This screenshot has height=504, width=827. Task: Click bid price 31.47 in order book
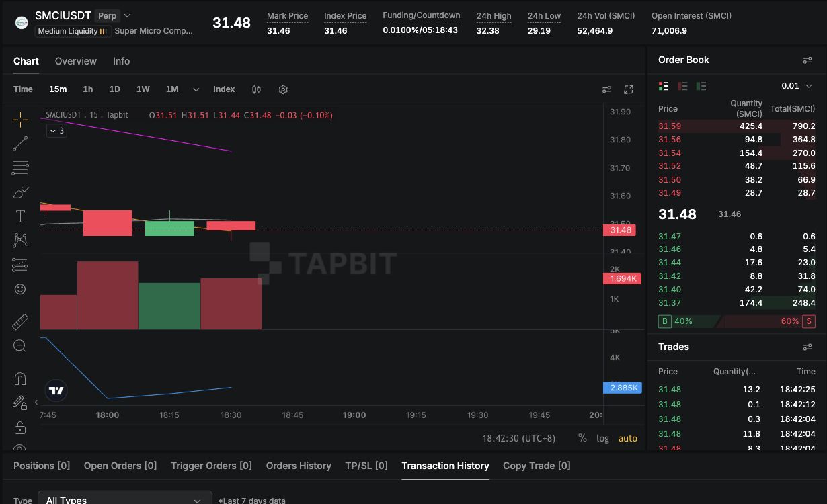[670, 237]
